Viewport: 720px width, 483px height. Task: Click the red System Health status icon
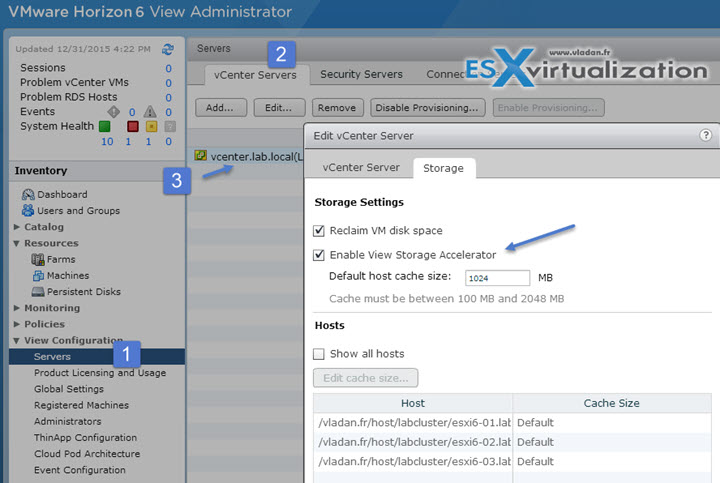pos(133,126)
